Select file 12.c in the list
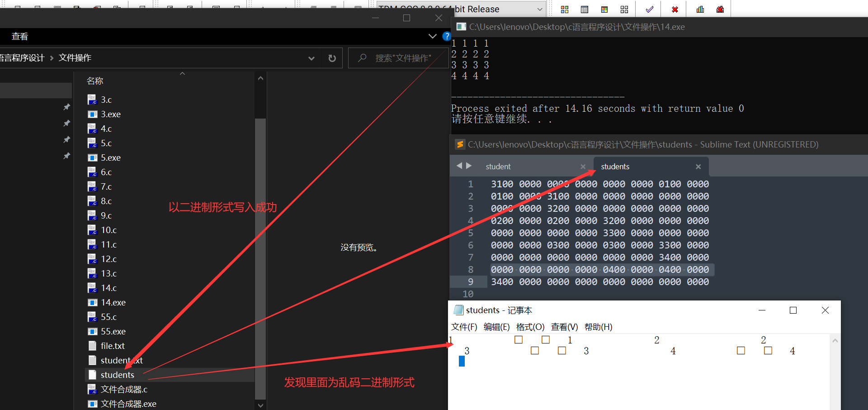 (108, 259)
